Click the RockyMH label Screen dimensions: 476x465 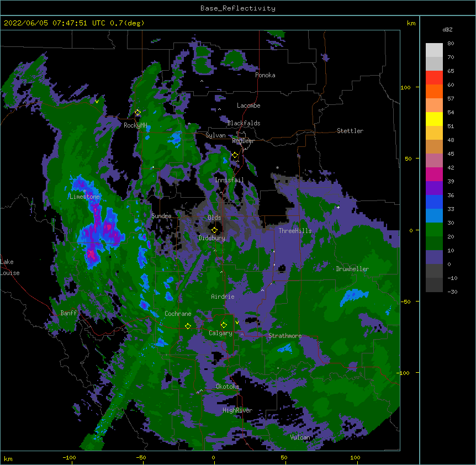coord(135,125)
